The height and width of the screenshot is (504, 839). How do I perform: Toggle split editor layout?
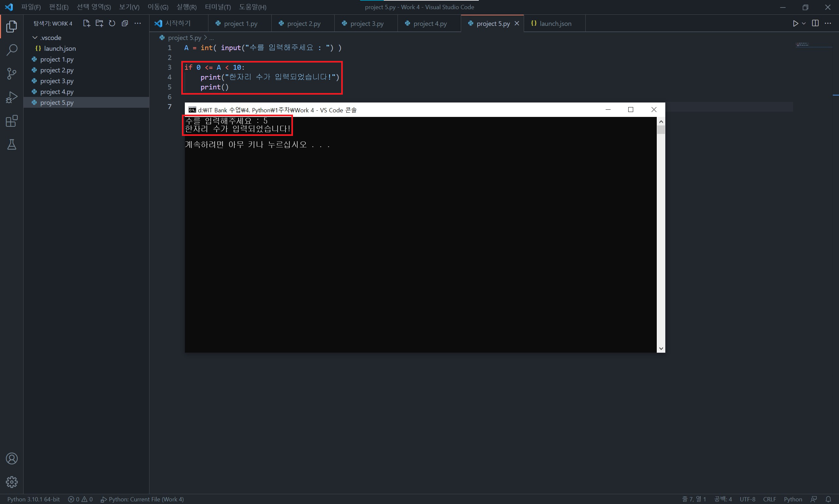(815, 24)
